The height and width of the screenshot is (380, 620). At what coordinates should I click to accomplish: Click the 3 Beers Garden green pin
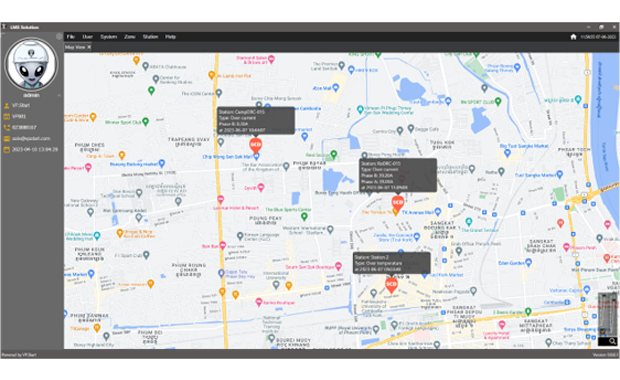(x=528, y=312)
